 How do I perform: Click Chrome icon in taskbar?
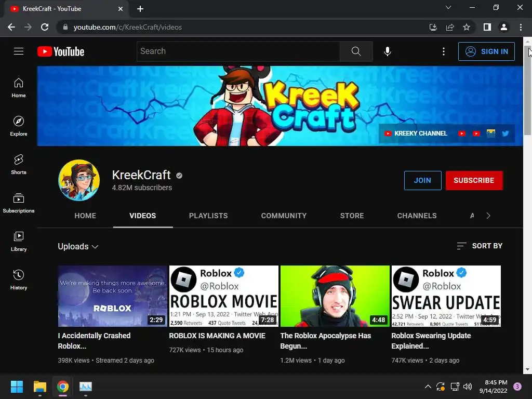[63, 387]
